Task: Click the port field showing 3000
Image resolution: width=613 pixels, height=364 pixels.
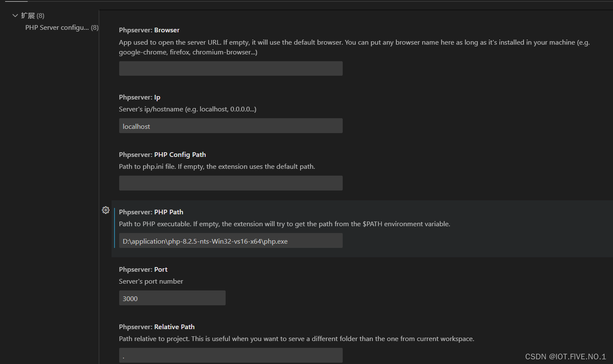Action: pyautogui.click(x=172, y=298)
